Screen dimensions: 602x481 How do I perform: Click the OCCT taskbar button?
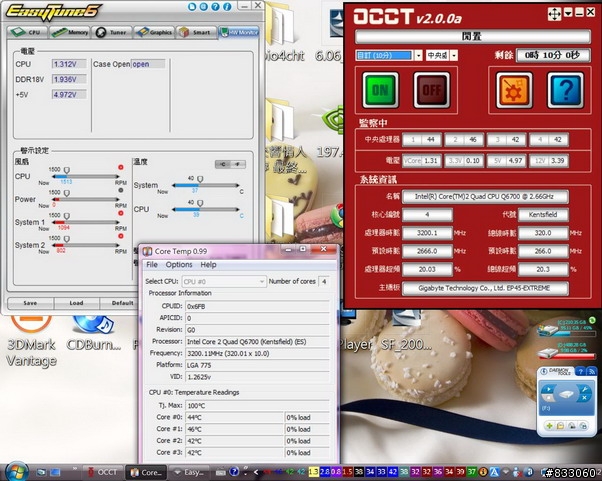click(x=104, y=472)
